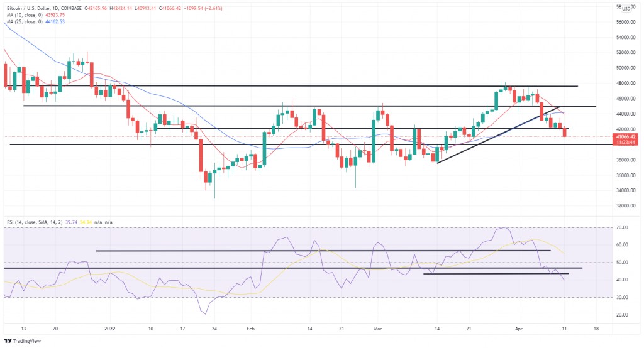The image size is (644, 348).
Task: Select the MA (25, close, 0) indicator label
Action: [x=23, y=22]
